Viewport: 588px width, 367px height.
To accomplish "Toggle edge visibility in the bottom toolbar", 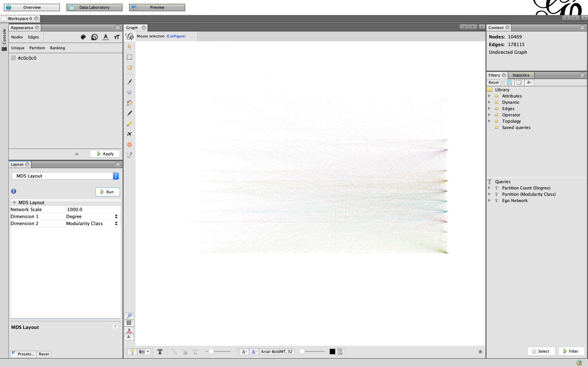I will click(174, 351).
